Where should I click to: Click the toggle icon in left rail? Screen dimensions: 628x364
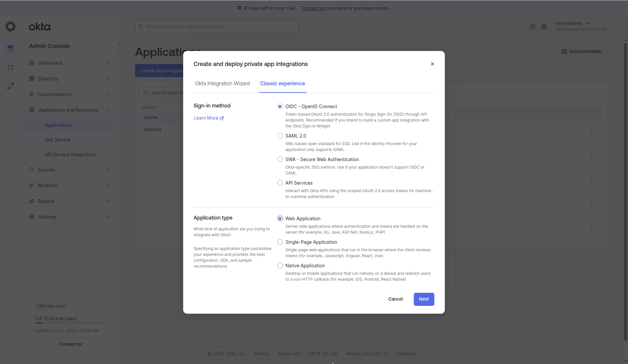(x=10, y=48)
